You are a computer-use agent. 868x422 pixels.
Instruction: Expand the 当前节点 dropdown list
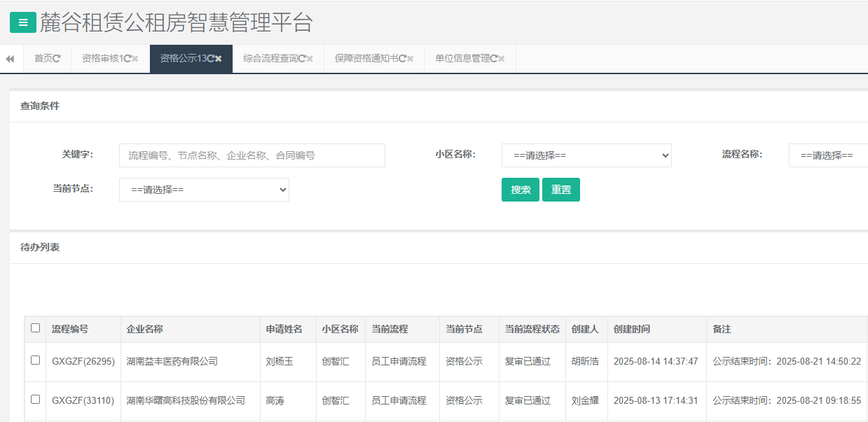[204, 190]
